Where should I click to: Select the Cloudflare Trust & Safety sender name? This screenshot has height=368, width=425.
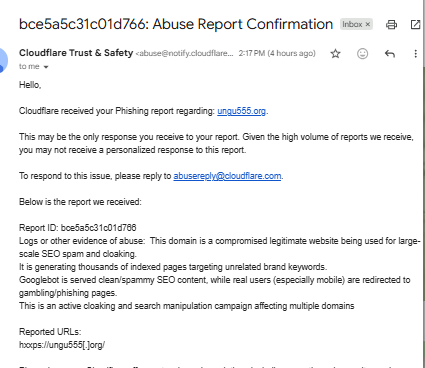pos(76,53)
